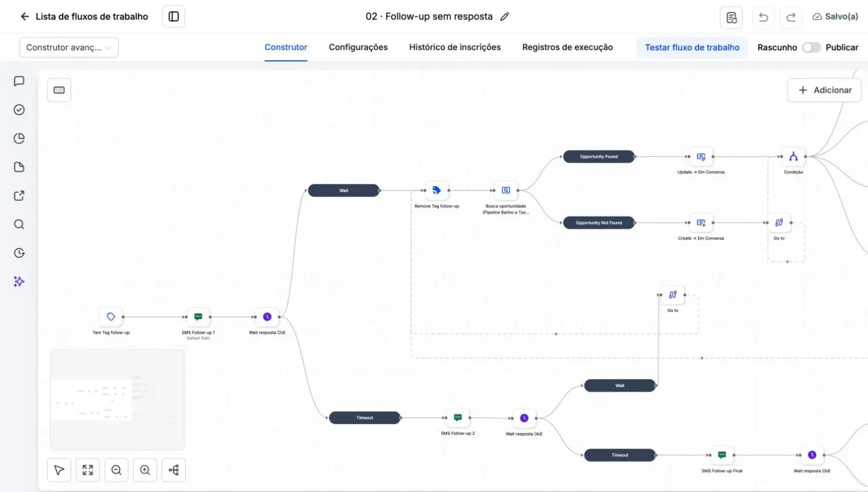Open the sticky note sidebar icon

19,167
